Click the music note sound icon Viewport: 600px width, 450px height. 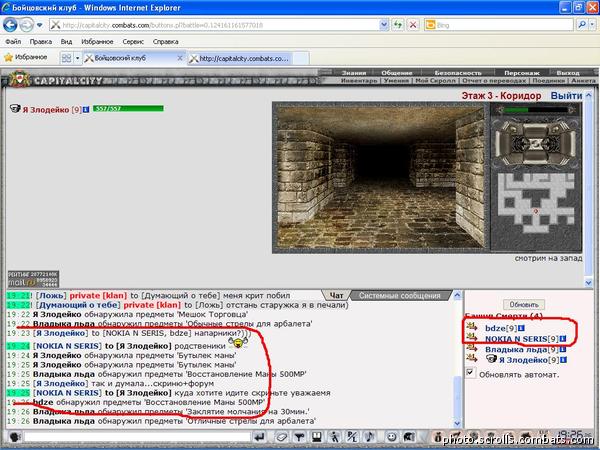(x=370, y=437)
